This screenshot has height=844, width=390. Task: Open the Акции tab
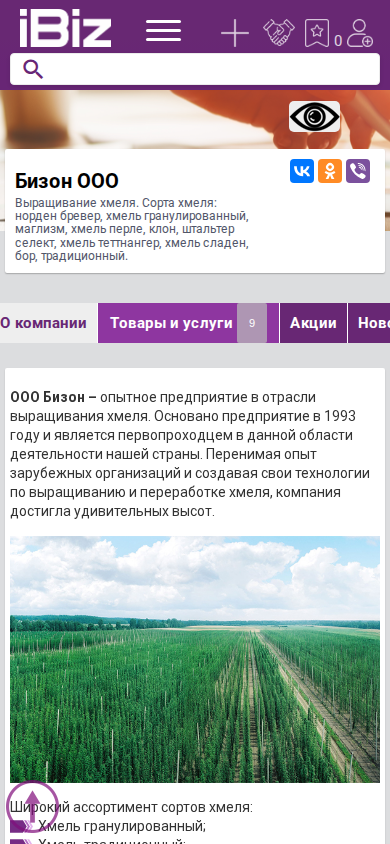(313, 323)
